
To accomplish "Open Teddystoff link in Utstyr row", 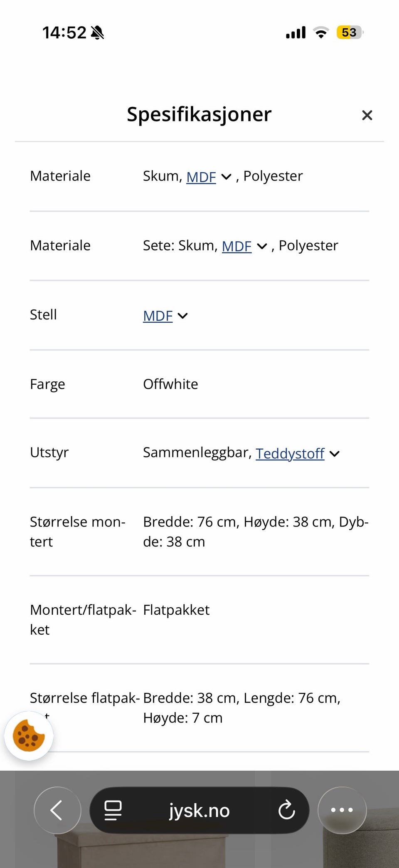I will tap(290, 453).
